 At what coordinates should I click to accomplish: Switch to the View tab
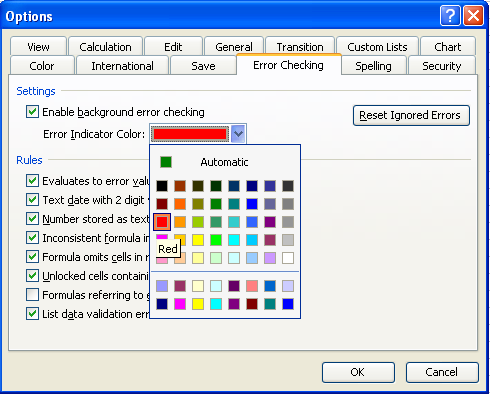[38, 47]
